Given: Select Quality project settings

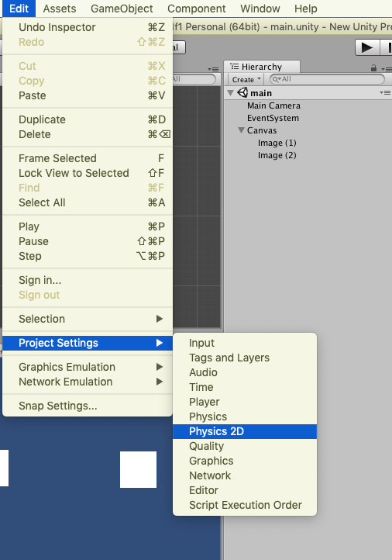Looking at the screenshot, I should 245,446.
